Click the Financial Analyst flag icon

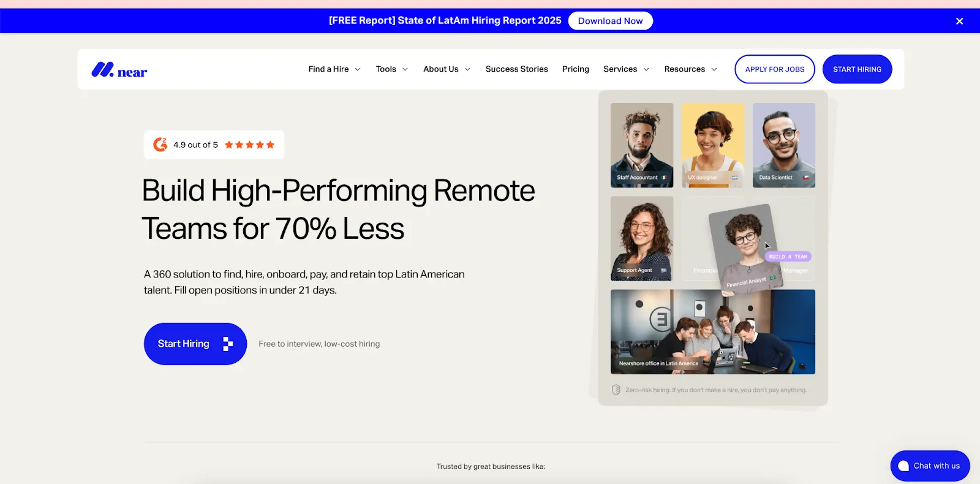[773, 278]
